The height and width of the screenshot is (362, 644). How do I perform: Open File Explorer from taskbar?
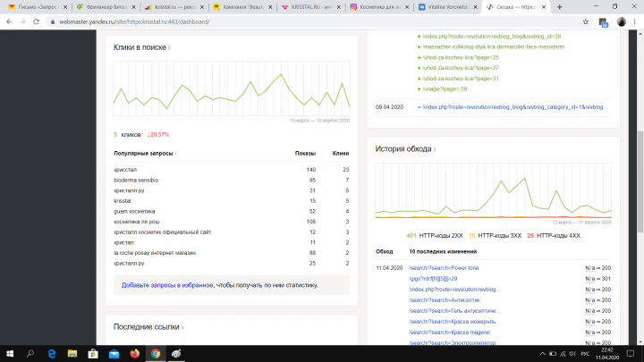(72, 353)
